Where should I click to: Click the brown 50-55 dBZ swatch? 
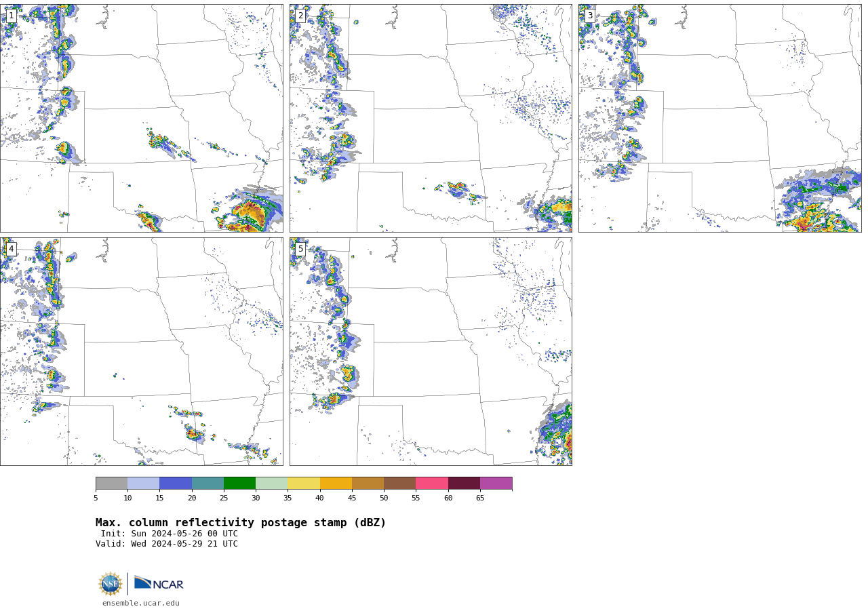tap(399, 483)
